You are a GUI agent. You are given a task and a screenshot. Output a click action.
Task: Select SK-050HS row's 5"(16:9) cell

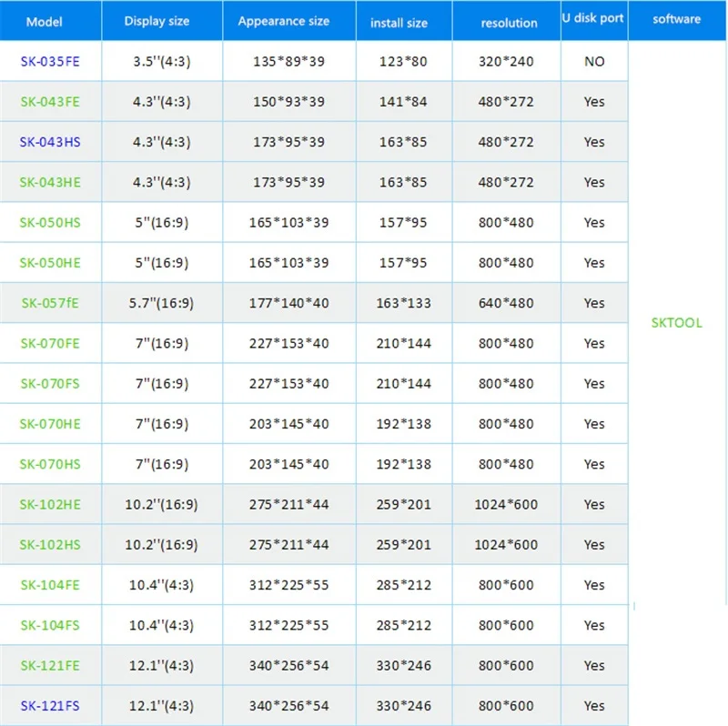pos(162,223)
